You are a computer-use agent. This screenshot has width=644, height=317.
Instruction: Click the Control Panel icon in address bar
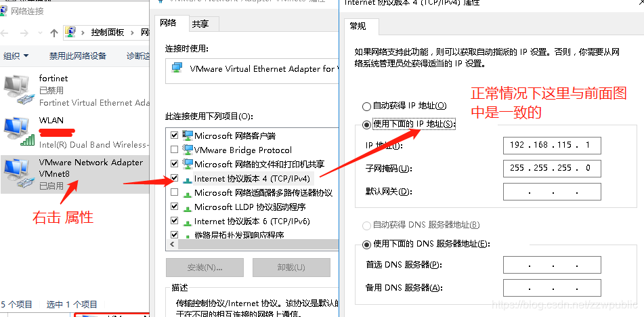[x=72, y=33]
